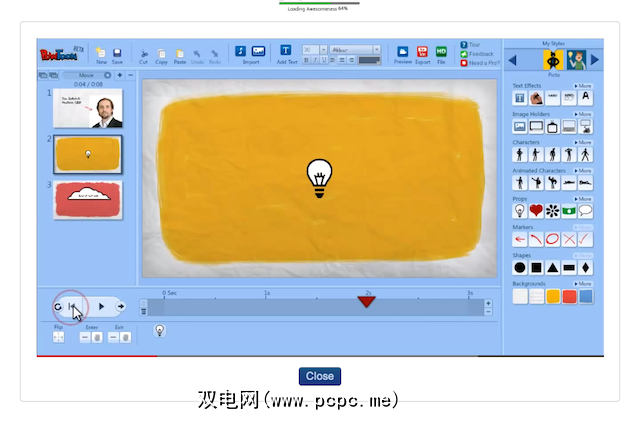The width and height of the screenshot is (640, 423).
Task: Click the Cut scissors icon
Action: (145, 52)
